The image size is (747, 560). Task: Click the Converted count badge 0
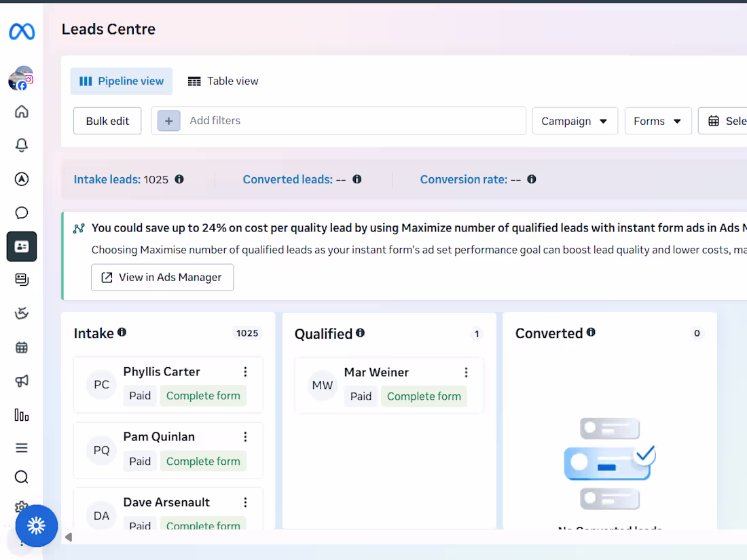tap(697, 333)
